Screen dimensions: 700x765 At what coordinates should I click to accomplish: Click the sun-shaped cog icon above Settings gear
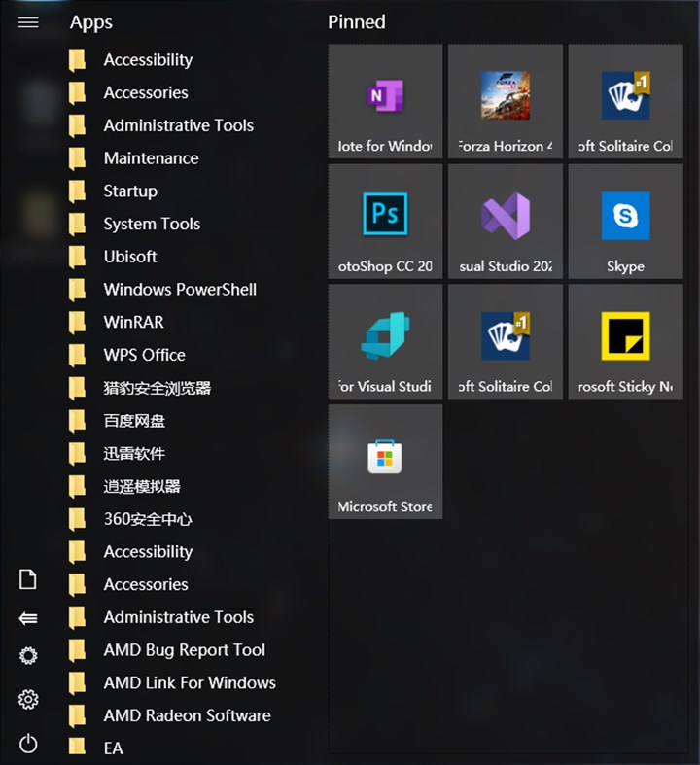tap(28, 656)
